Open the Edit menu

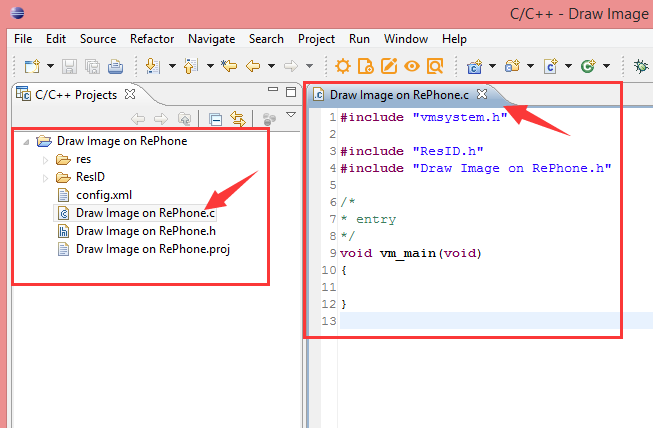click(x=56, y=39)
